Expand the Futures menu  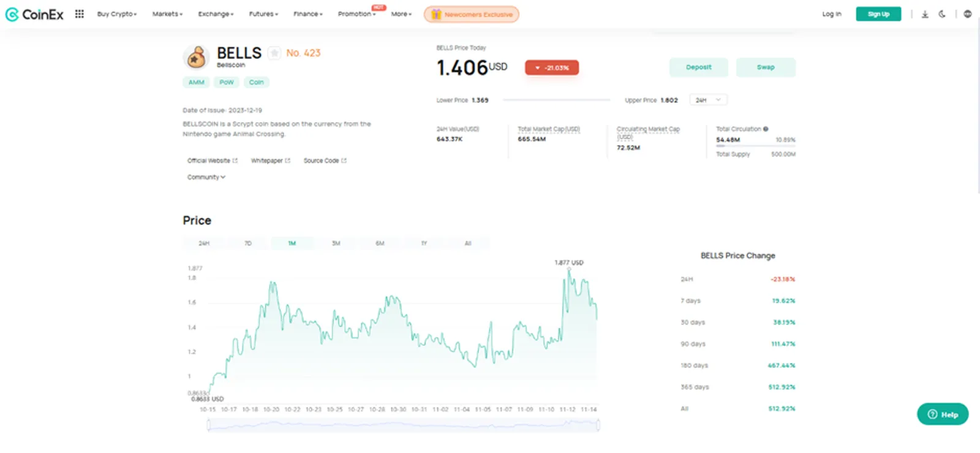coord(263,14)
